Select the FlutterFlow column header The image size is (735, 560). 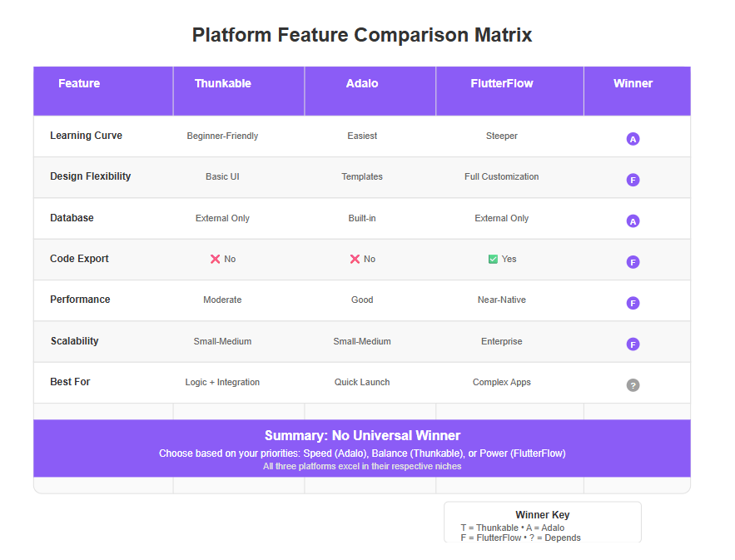(509, 91)
